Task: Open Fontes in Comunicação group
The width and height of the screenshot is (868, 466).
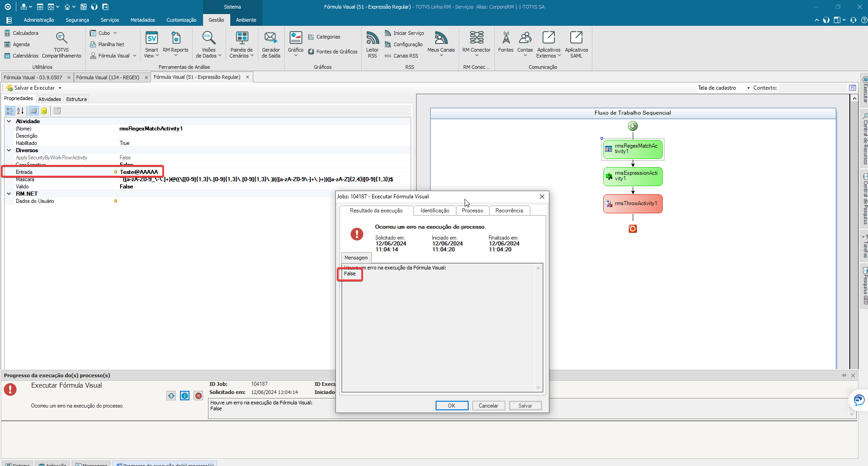Action: coord(506,42)
